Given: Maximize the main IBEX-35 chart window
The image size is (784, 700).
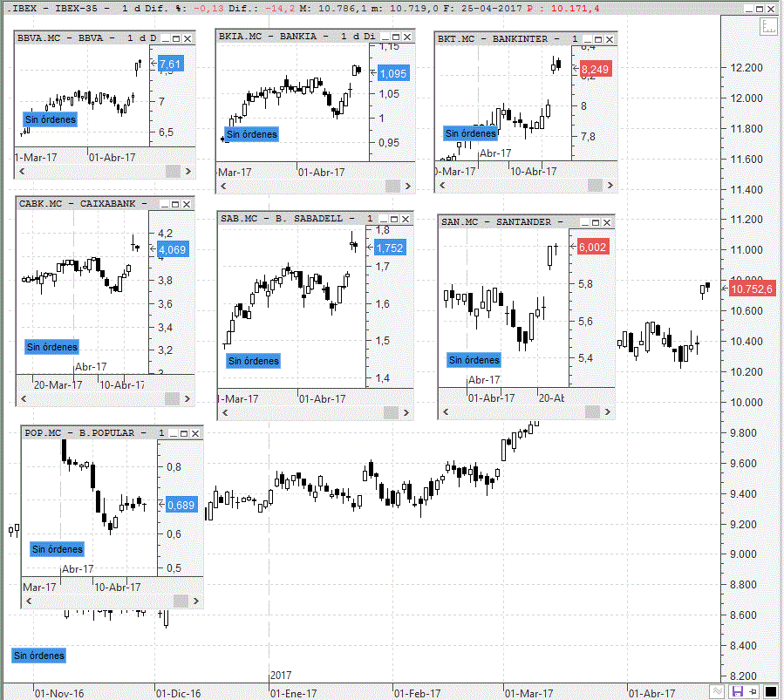Looking at the screenshot, I should coord(760,9).
